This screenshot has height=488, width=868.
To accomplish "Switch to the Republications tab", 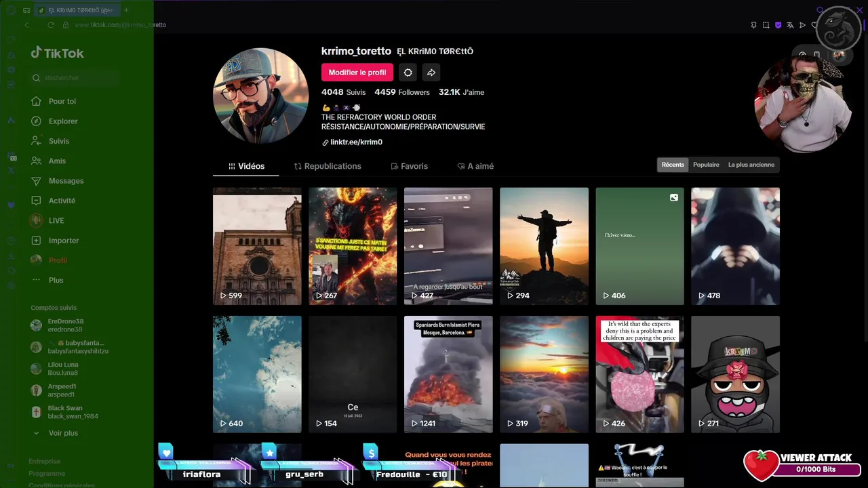I will 328,166.
